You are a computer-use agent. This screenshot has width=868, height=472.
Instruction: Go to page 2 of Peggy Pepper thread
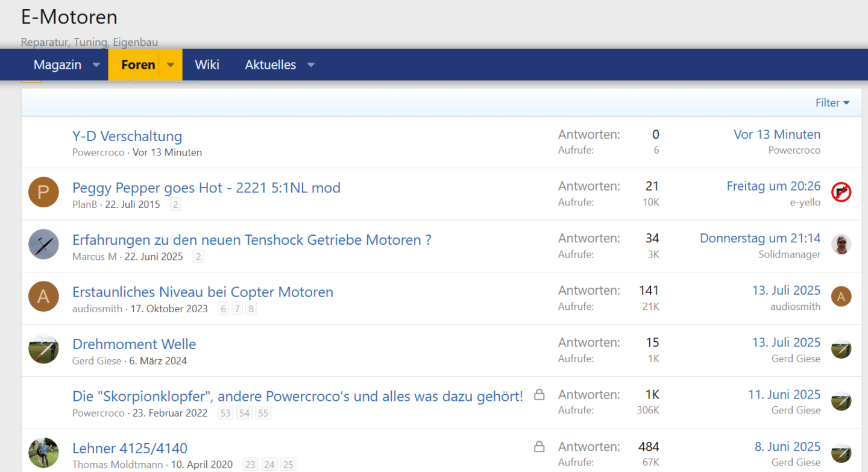tap(175, 204)
